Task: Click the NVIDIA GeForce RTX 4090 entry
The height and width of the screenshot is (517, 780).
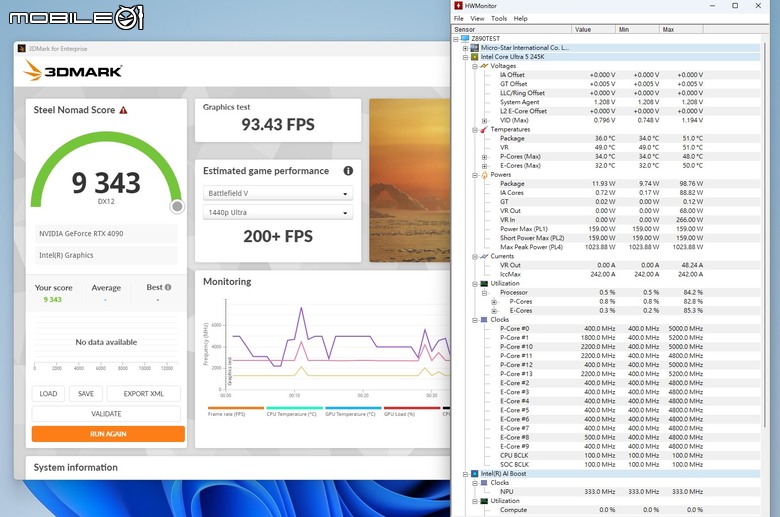Action: 106,233
